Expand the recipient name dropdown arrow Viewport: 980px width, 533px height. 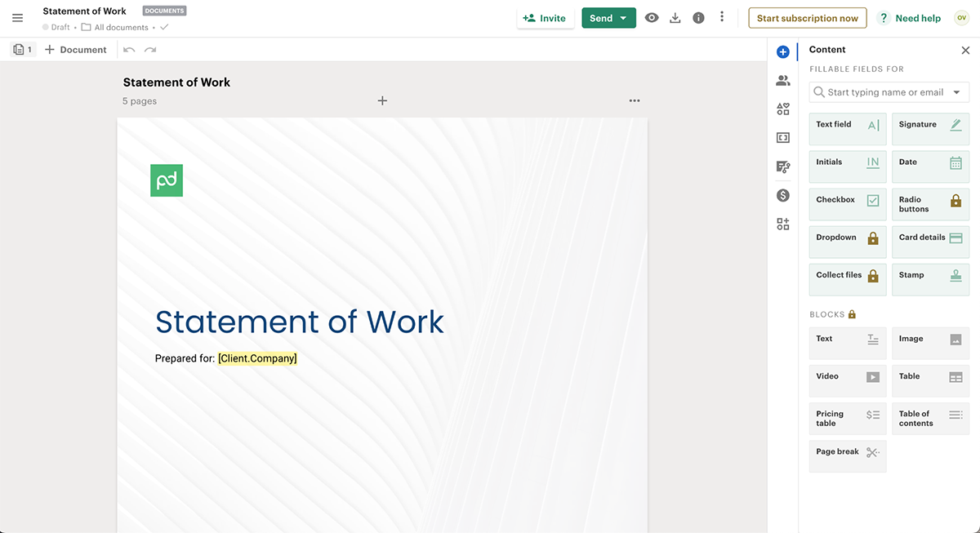(956, 92)
